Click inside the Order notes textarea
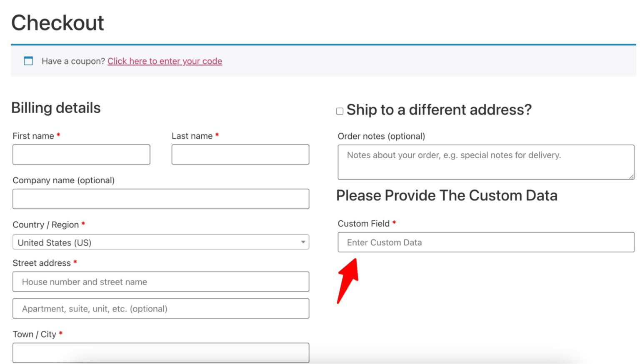Viewport: 640px width, 364px height. tap(485, 162)
